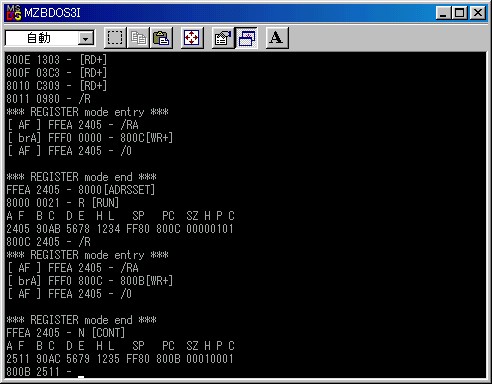492x384 pixels.
Task: Open the Properties toolbar icon
Action: click(x=223, y=38)
